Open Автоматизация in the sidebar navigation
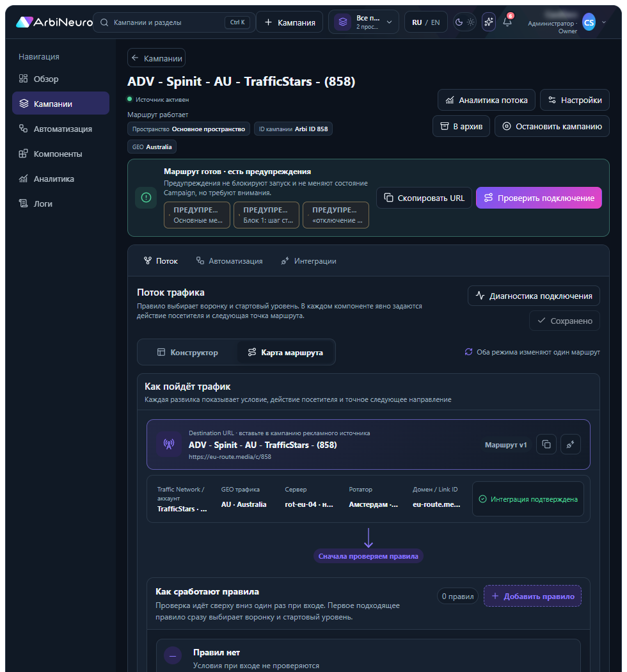The width and height of the screenshot is (627, 672). coord(61,129)
